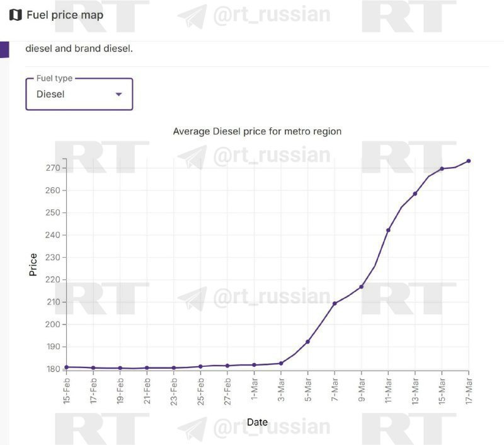Image resolution: width=504 pixels, height=445 pixels.
Task: Click the 11-Mar data point marker
Action: pos(388,230)
